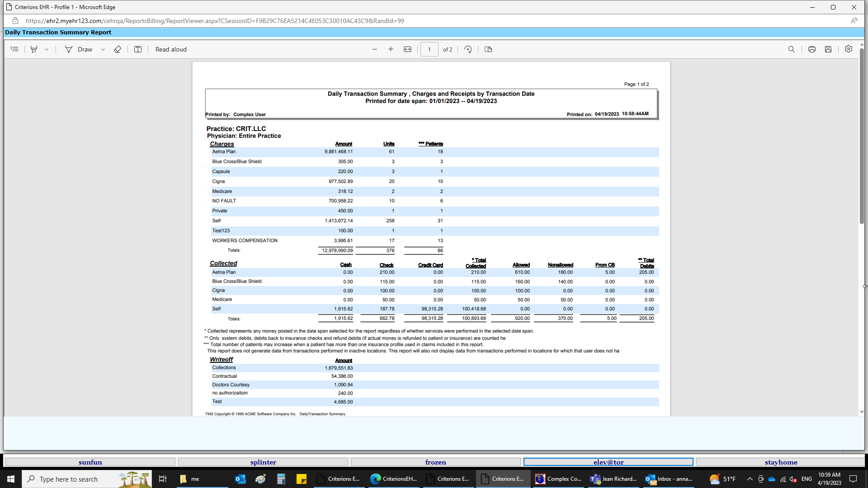
Task: Click the page number input field
Action: click(x=429, y=49)
